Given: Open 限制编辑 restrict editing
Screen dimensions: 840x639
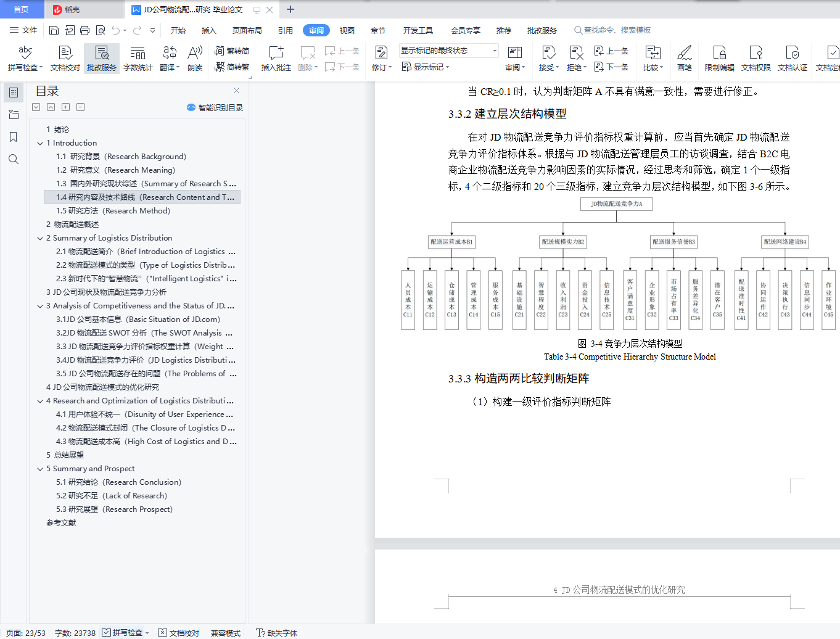Looking at the screenshot, I should pos(720,59).
